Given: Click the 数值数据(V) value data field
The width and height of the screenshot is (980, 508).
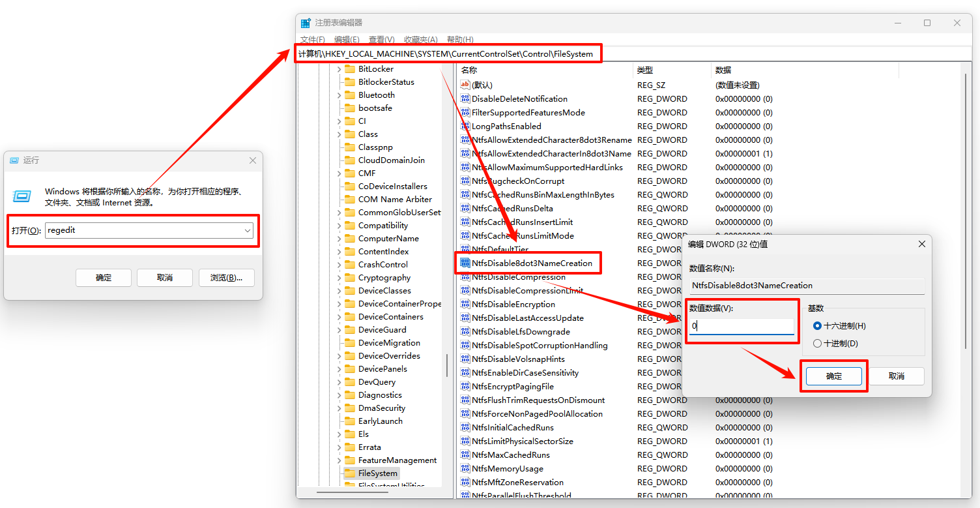Looking at the screenshot, I should click(742, 326).
